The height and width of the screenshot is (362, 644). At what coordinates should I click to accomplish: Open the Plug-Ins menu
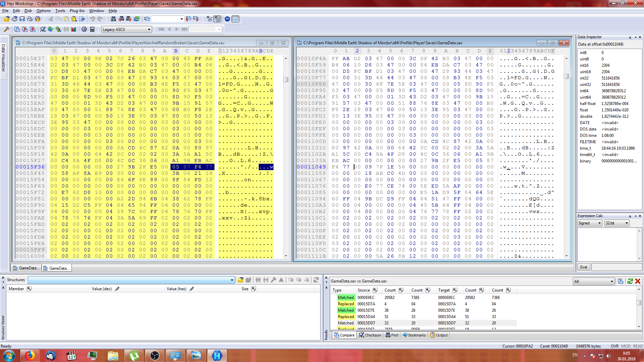coord(77,11)
